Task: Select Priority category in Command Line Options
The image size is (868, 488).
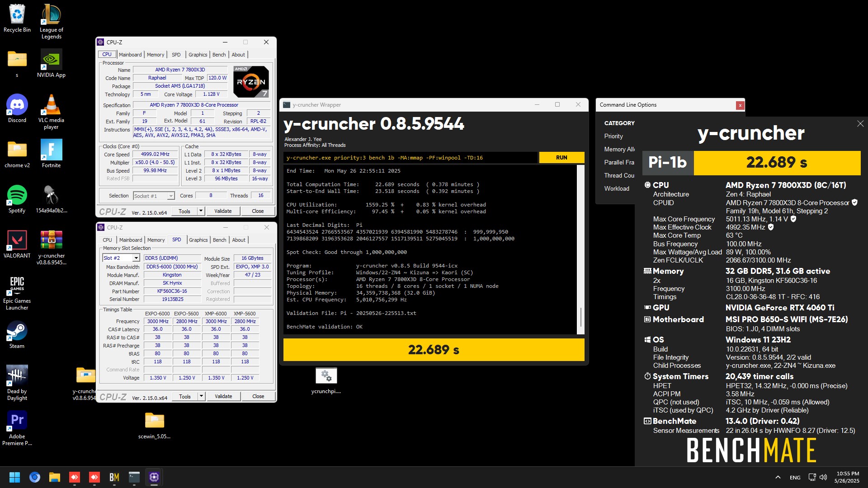Action: [x=613, y=136]
